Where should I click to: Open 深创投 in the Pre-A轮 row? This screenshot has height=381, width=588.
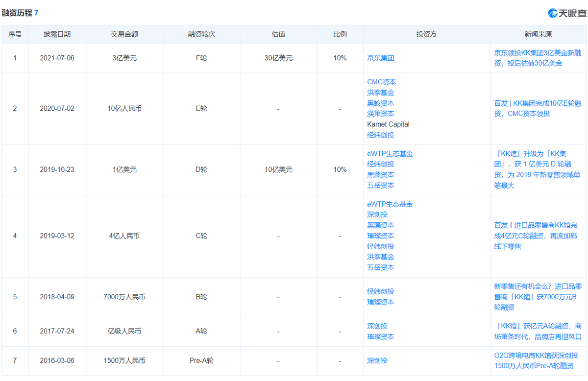pyautogui.click(x=377, y=360)
